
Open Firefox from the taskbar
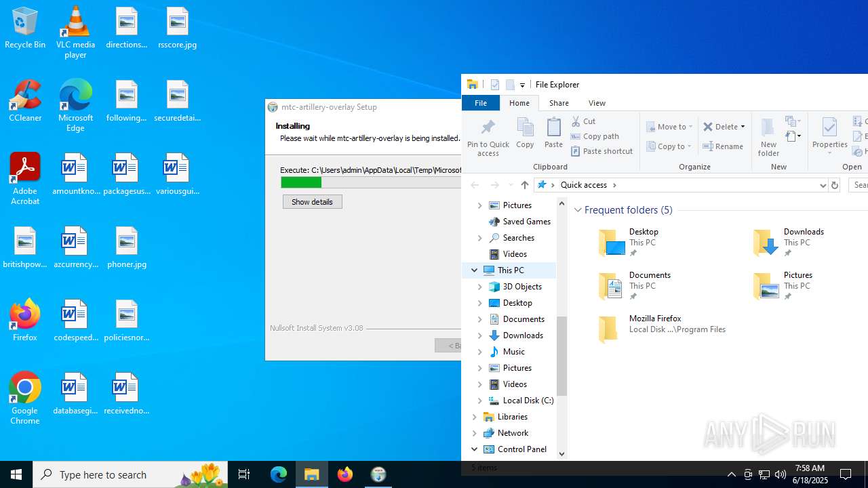(x=345, y=474)
